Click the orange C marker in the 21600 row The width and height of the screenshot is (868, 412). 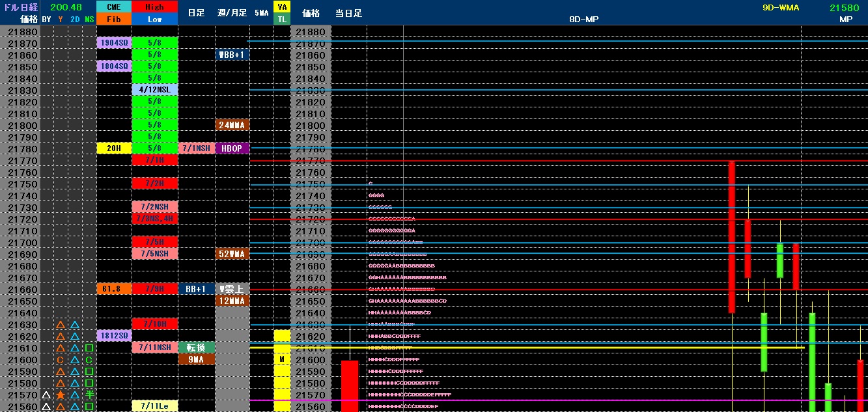[61, 360]
